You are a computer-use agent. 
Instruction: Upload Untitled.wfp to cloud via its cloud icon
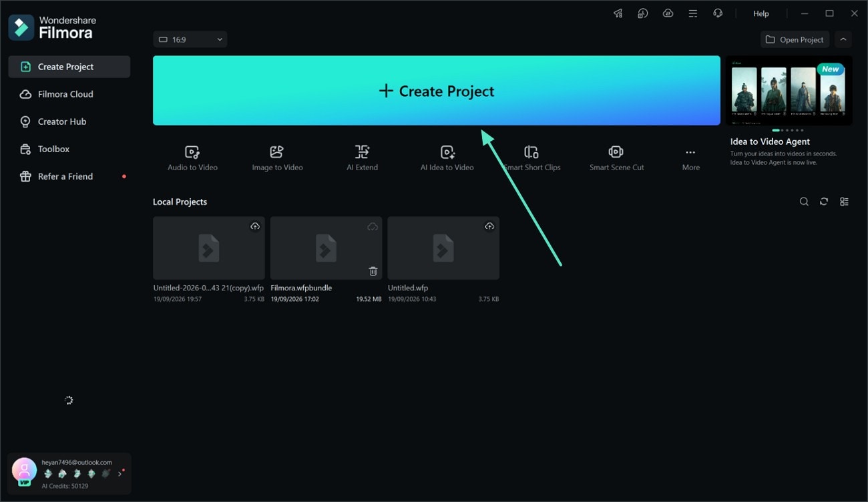click(489, 226)
